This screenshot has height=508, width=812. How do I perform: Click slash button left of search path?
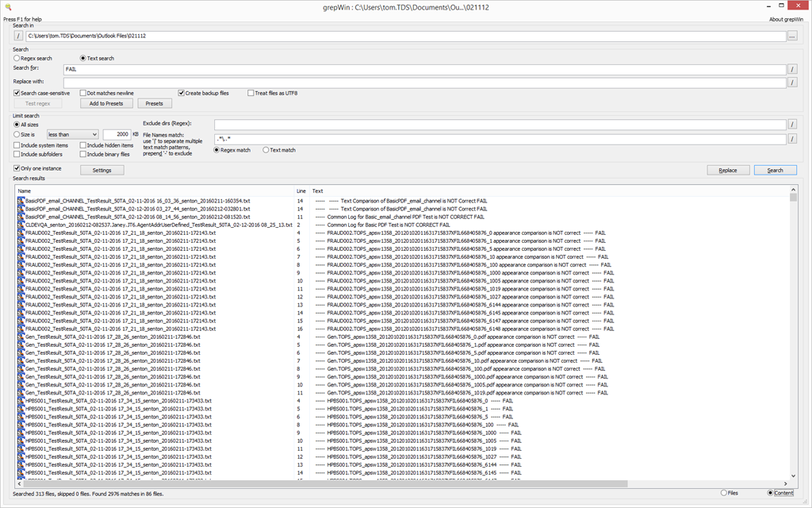coord(19,37)
